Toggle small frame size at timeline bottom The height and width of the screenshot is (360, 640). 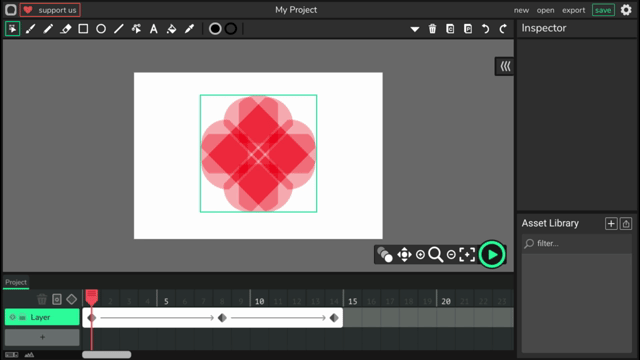coord(11,355)
